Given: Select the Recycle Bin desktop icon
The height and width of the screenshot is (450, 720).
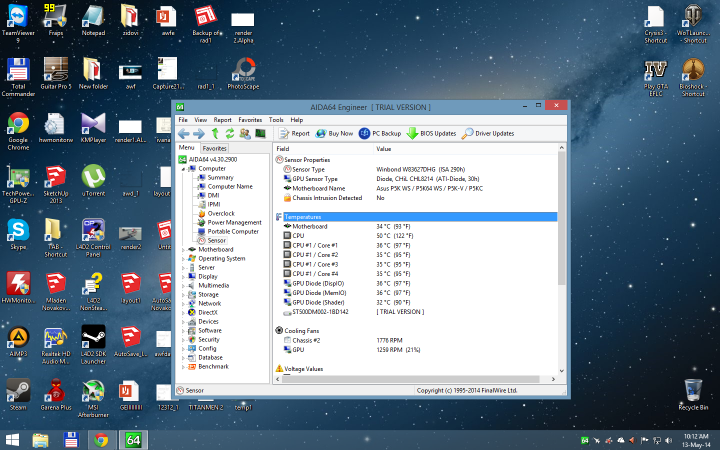Looking at the screenshot, I should tap(693, 394).
